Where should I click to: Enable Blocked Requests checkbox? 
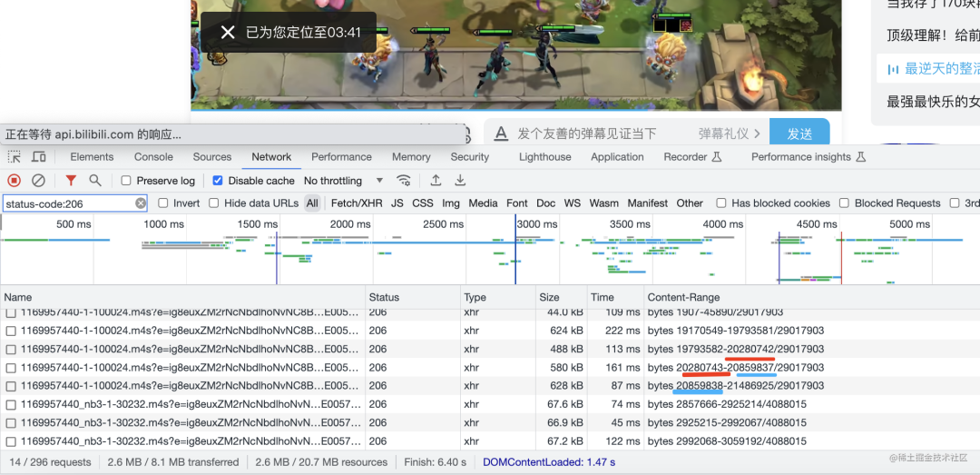pos(845,203)
